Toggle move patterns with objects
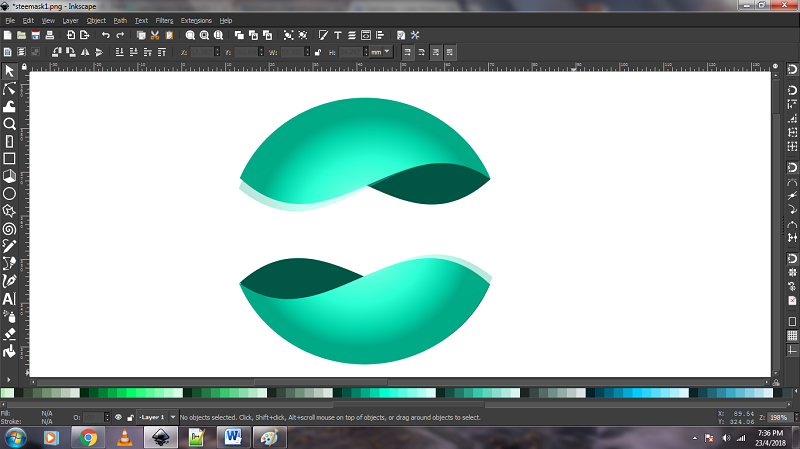This screenshot has width=800, height=449. coord(449,52)
